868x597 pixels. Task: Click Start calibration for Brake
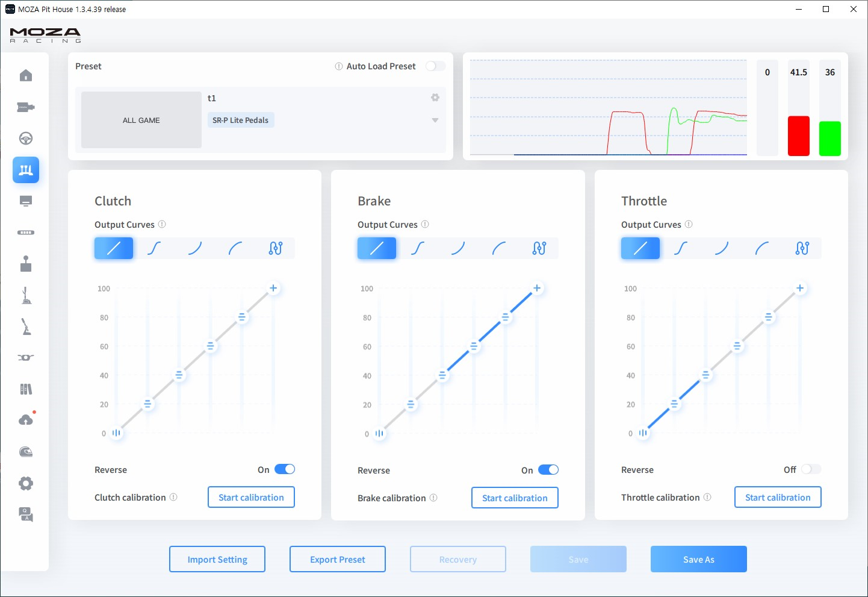pos(515,498)
